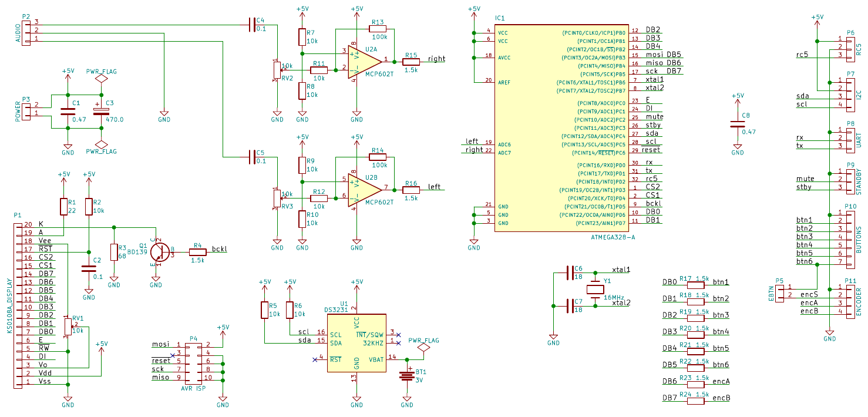Click the 3V battery value text
Screen dimensions: 868x417
(419, 380)
